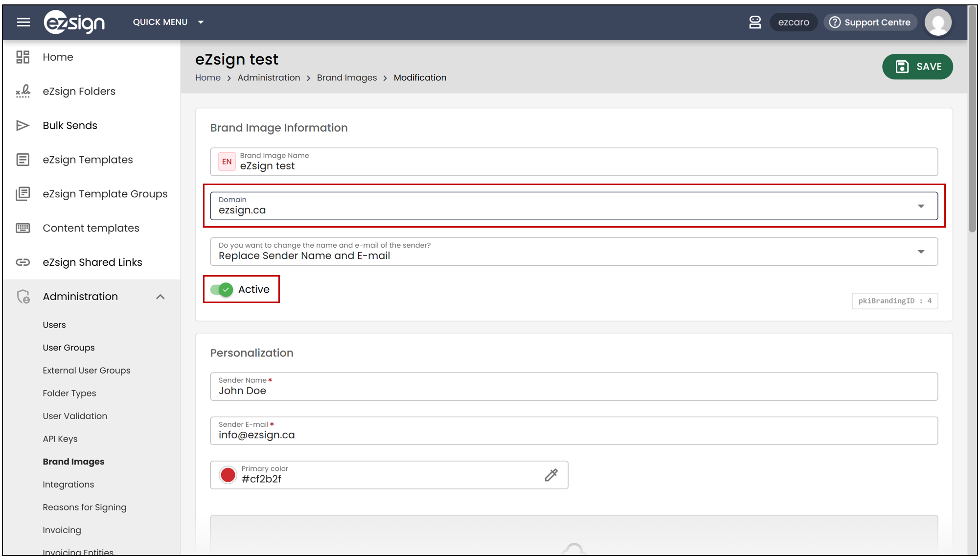
Task: Open the QUICK MENU dropdown
Action: point(168,22)
